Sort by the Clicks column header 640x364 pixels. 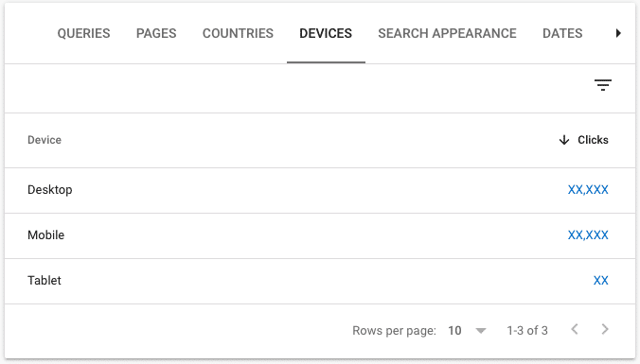[x=593, y=140]
